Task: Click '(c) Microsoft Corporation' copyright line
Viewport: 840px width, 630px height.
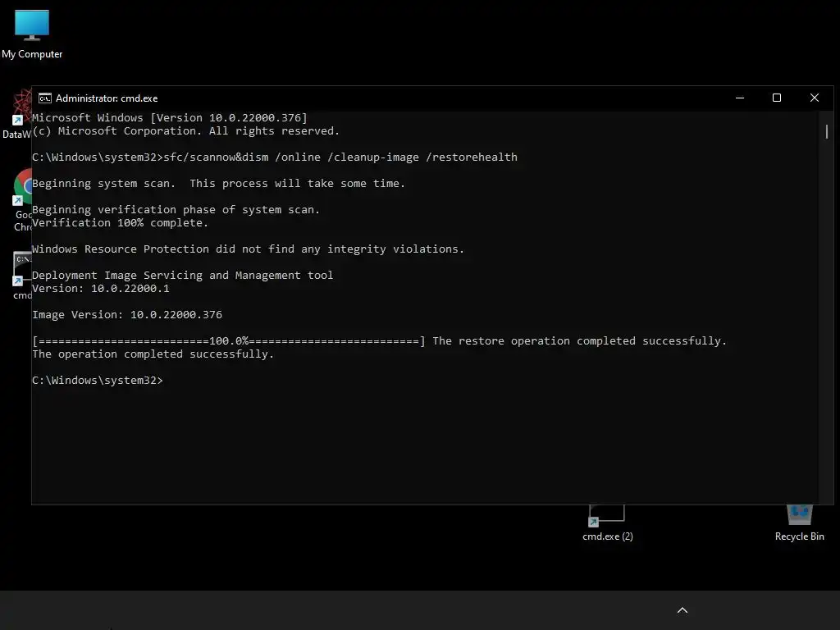Action: (186, 130)
